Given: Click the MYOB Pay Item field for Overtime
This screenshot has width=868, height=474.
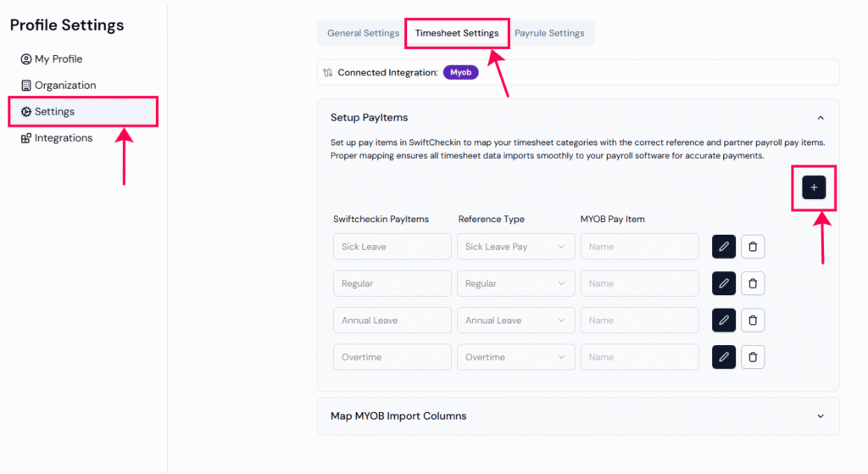Looking at the screenshot, I should tap(639, 357).
